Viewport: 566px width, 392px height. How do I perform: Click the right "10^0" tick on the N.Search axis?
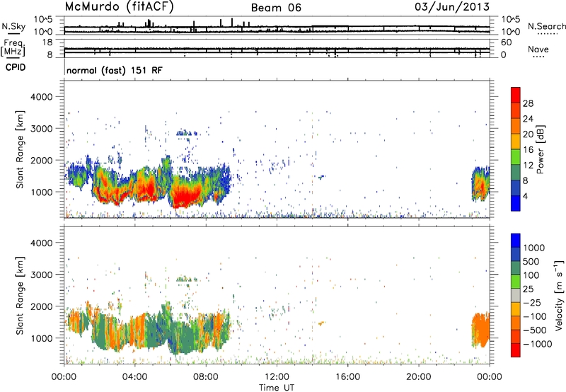(510, 32)
